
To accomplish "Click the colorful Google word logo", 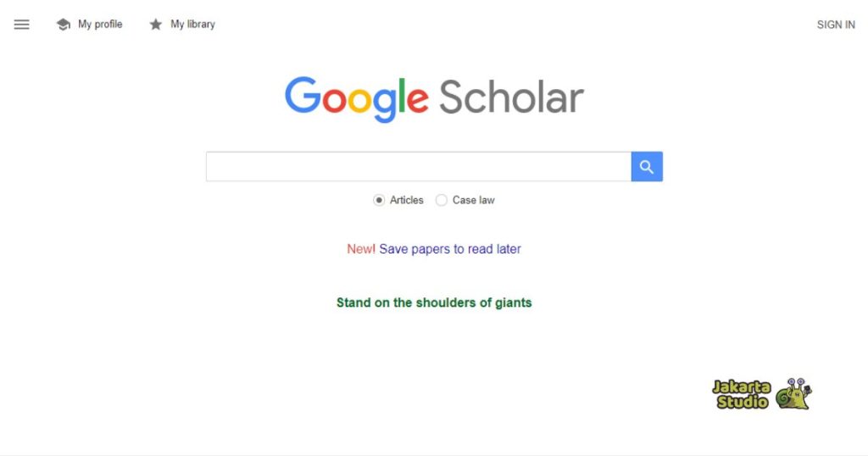I will 357,98.
